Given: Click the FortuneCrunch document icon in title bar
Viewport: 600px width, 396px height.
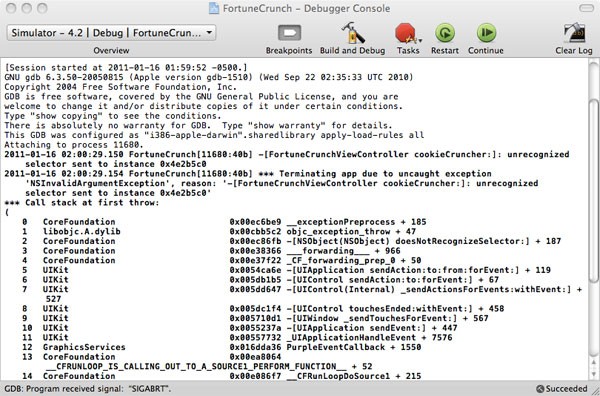Looking at the screenshot, I should click(x=214, y=8).
